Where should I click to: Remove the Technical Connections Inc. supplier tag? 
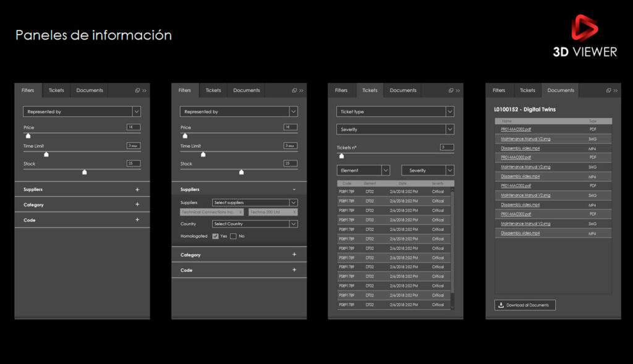point(240,212)
